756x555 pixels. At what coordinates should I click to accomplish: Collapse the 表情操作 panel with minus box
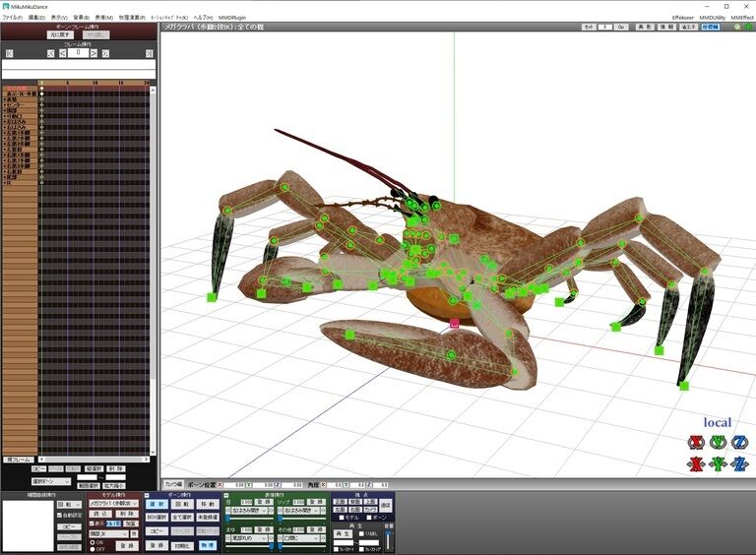pos(226,495)
